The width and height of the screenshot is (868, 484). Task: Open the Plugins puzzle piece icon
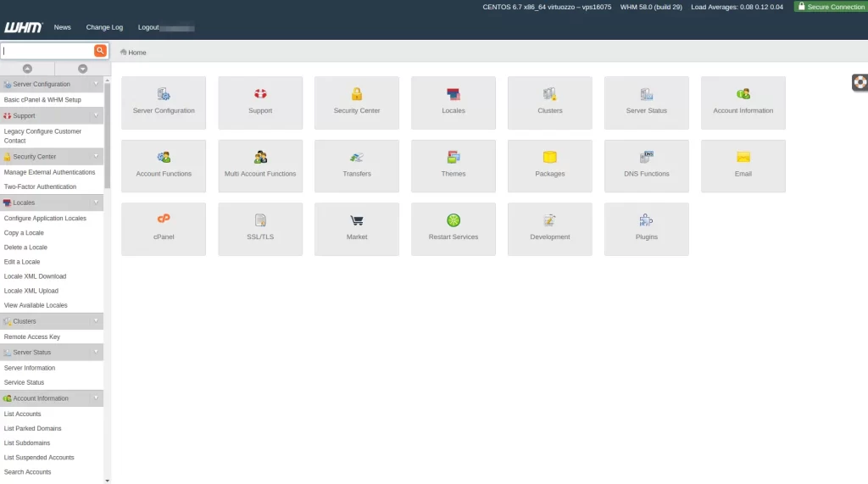(646, 220)
